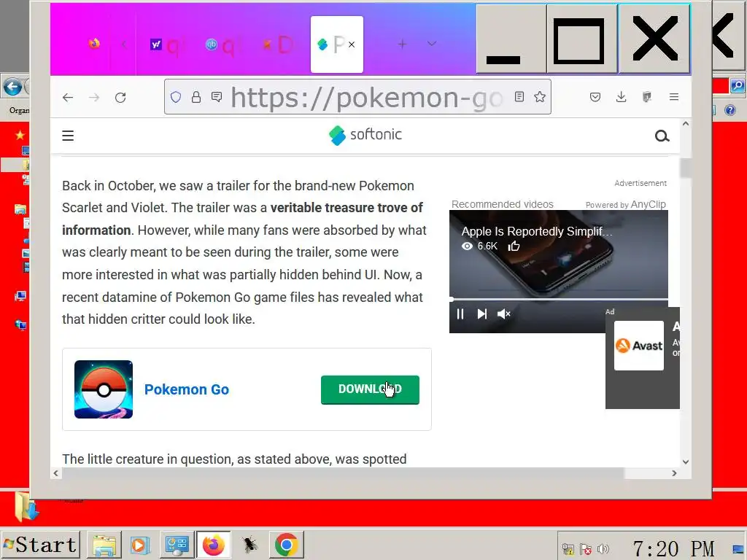Click the extension icon beside downloads
This screenshot has height=560, width=747.
pos(646,97)
